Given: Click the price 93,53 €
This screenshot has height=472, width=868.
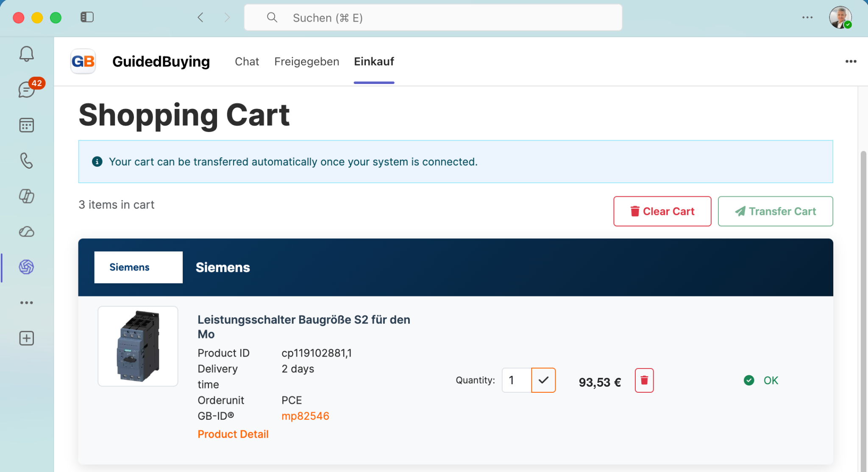Looking at the screenshot, I should [600, 382].
